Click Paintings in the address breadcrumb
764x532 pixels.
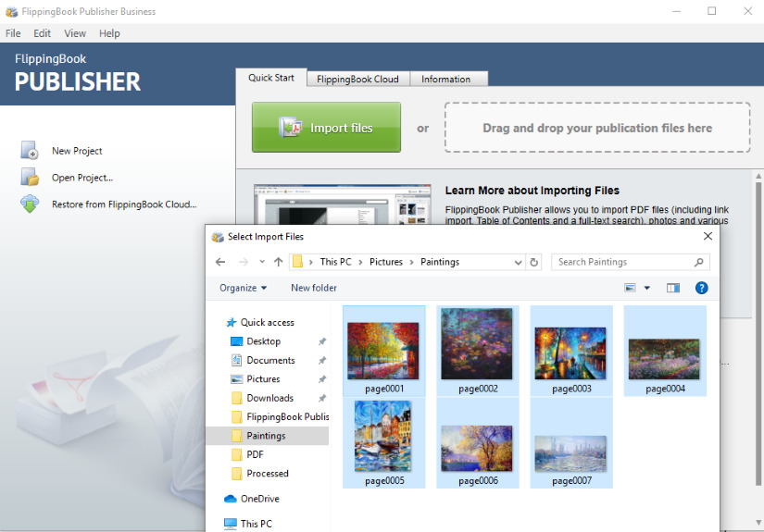pyautogui.click(x=440, y=262)
